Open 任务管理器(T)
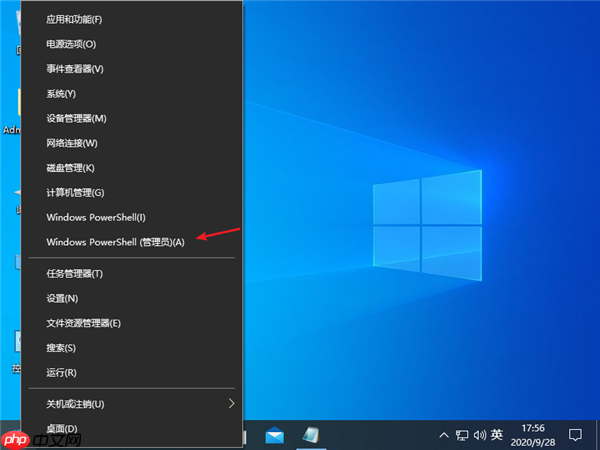This screenshot has width=600, height=450. tap(131, 274)
